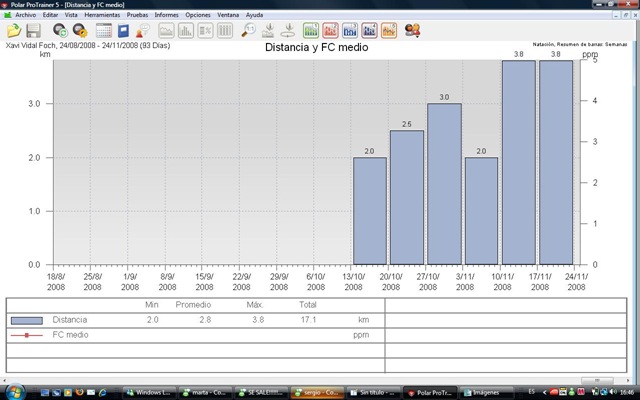This screenshot has height=400, width=640.
Task: Open the red report 2 icon
Action: (x=331, y=31)
